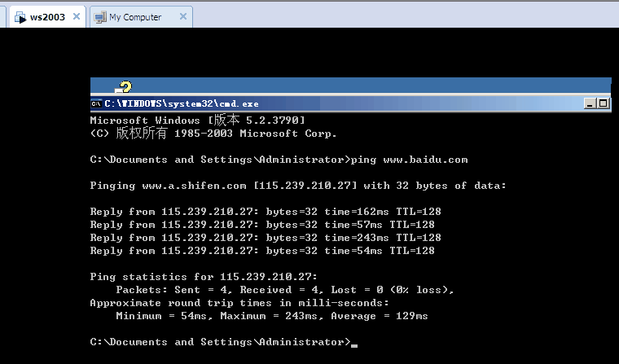Image resolution: width=619 pixels, height=364 pixels.
Task: Switch to the My Computer tab
Action: 142,17
